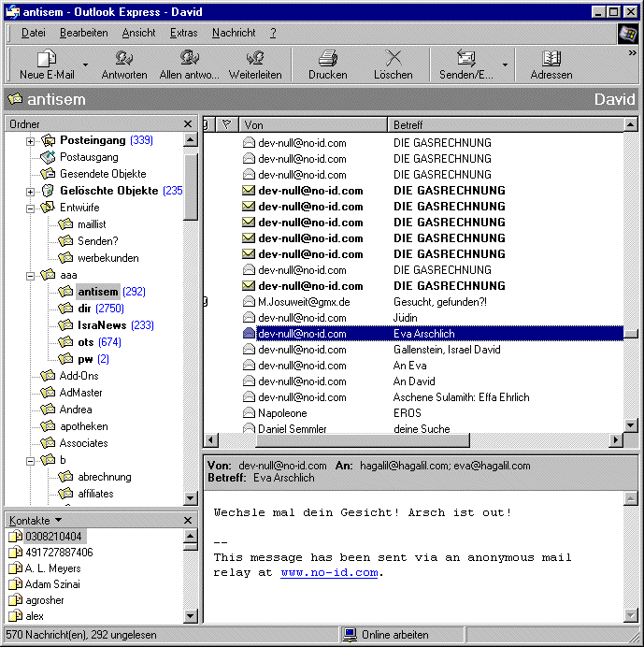Close the Kontakte pane
The image size is (644, 647).
pos(188,520)
